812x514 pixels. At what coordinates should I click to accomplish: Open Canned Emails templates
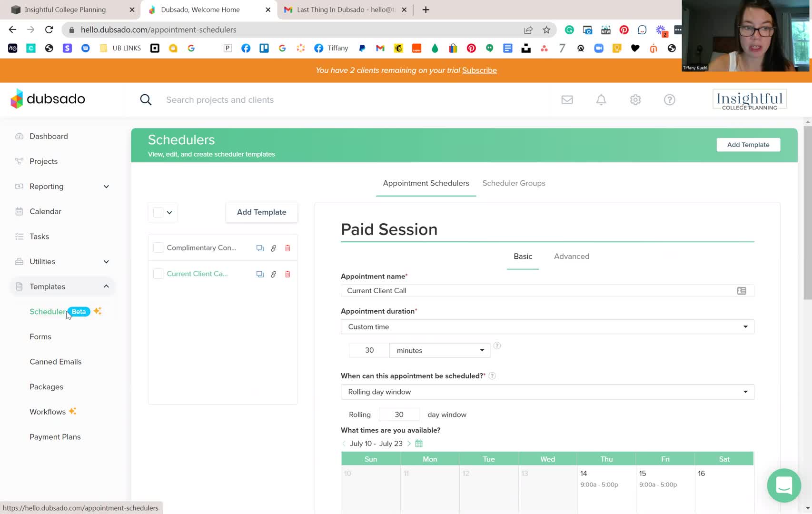[x=55, y=362]
